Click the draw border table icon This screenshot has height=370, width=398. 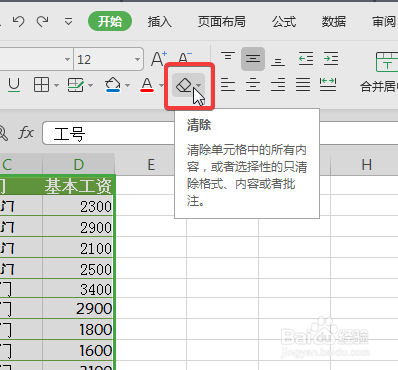76,85
